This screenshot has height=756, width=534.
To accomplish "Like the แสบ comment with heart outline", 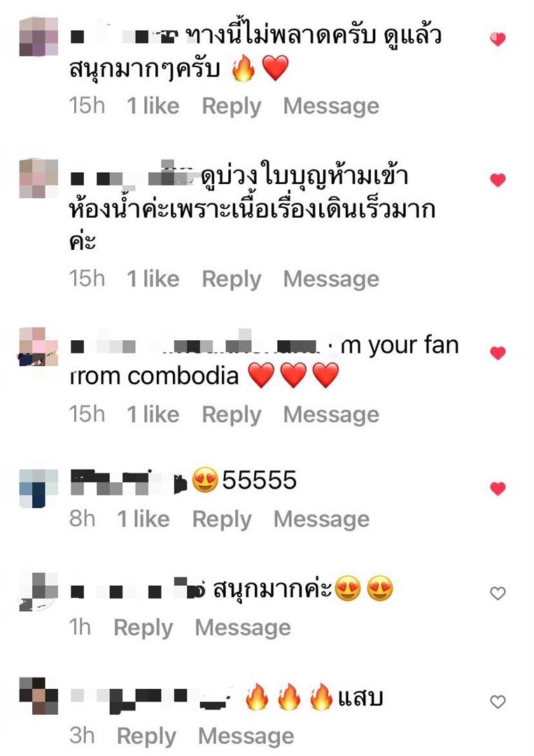I will point(498,701).
